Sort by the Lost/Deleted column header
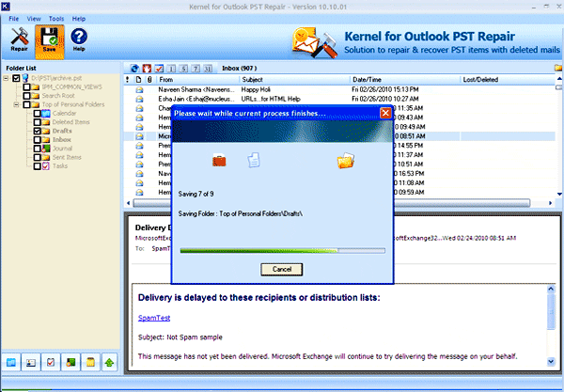This screenshot has height=392, width=564. [x=508, y=80]
